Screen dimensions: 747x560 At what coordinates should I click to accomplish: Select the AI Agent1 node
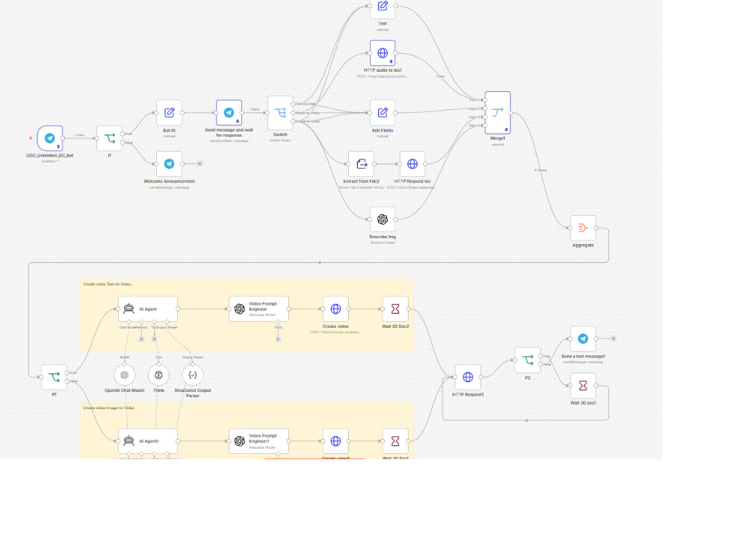[148, 441]
